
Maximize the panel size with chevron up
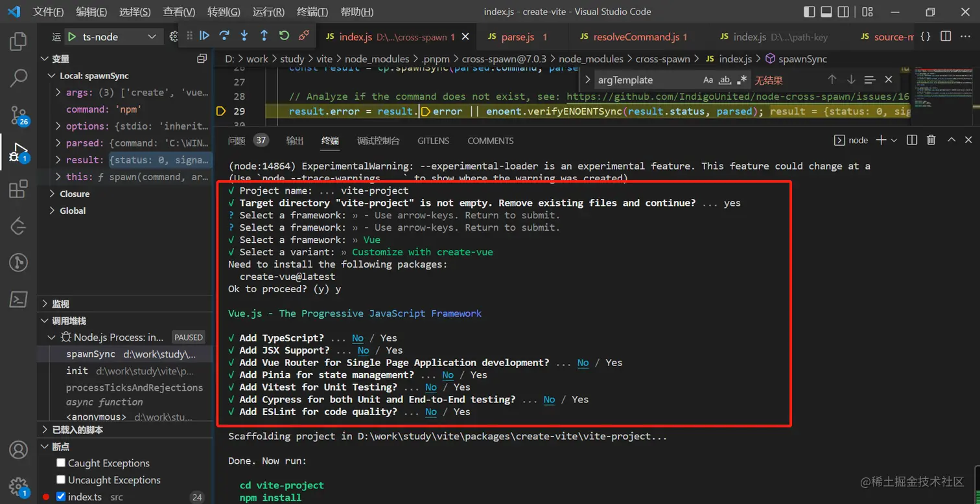[951, 140]
